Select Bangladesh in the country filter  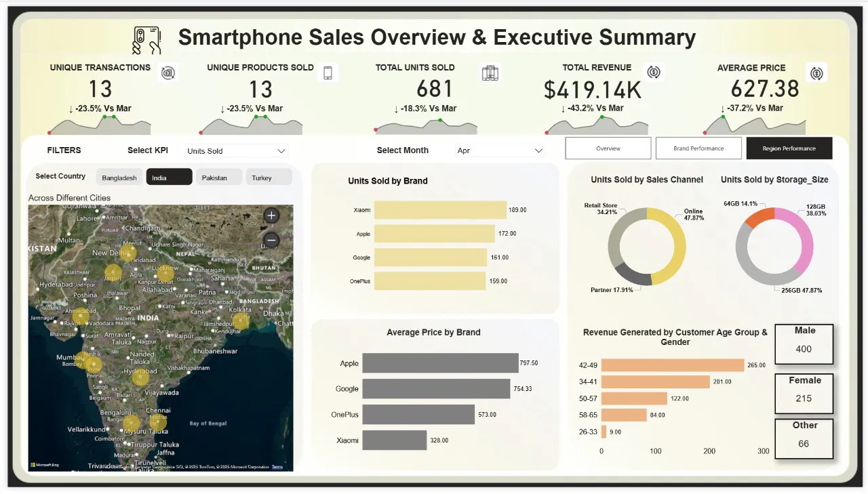(119, 178)
